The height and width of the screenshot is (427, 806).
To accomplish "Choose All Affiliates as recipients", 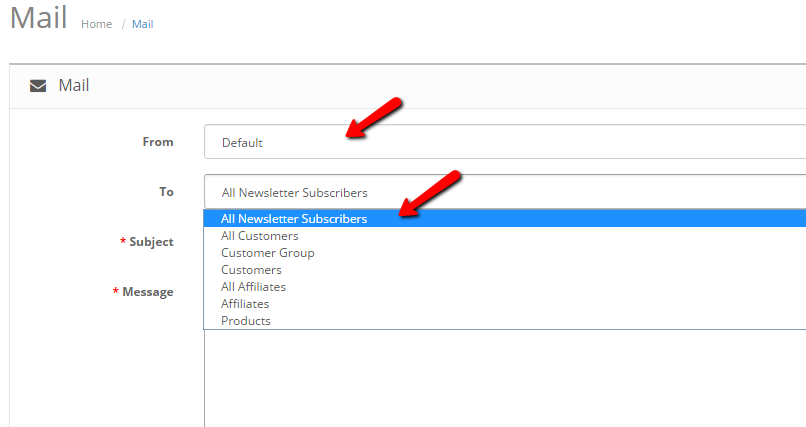I will [x=253, y=287].
